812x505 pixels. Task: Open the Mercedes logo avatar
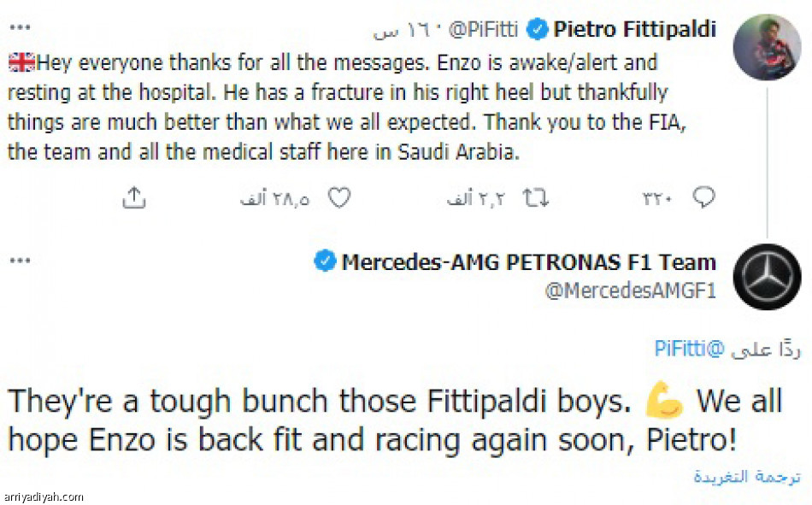[x=768, y=277]
